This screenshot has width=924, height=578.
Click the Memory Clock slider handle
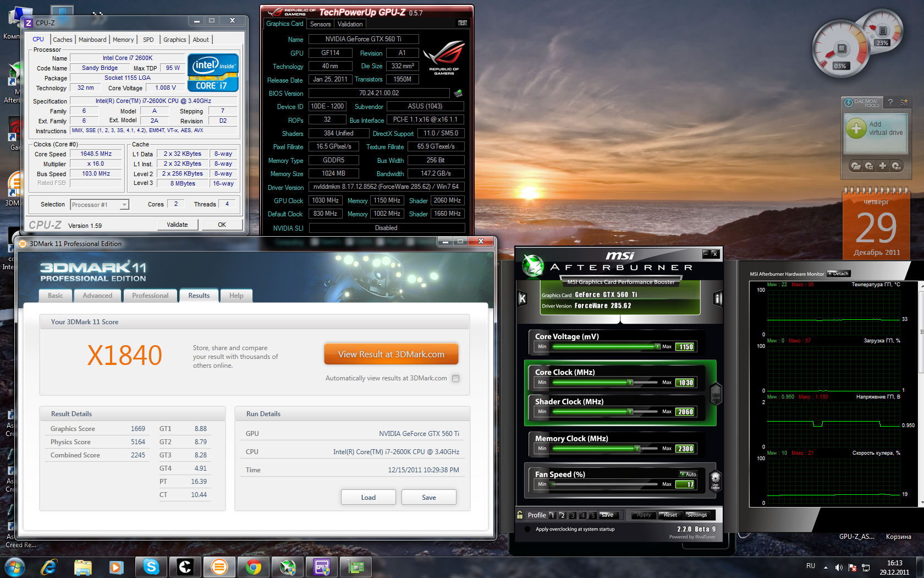[x=637, y=449]
